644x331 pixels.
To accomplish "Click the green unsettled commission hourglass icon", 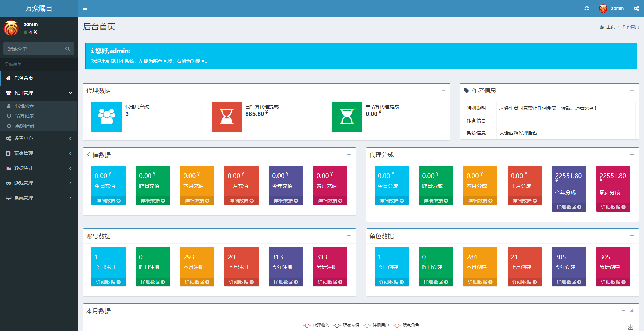I will [x=347, y=117].
